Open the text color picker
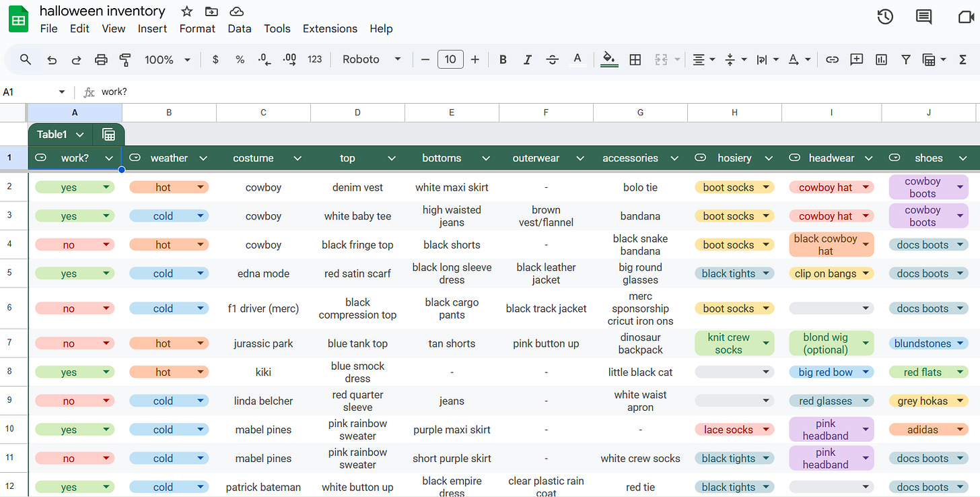980x497 pixels. (x=577, y=59)
